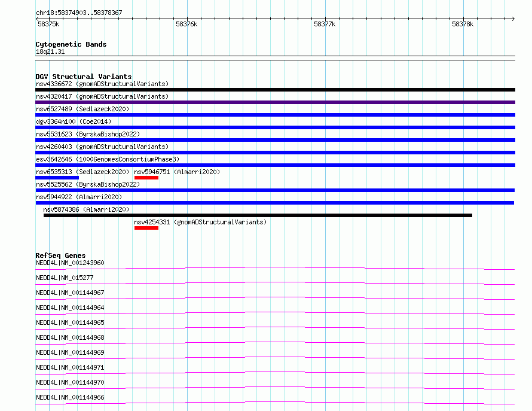The width and height of the screenshot is (532, 411).
Task: Click the right arrow of the ruler
Action: [x=513, y=19]
